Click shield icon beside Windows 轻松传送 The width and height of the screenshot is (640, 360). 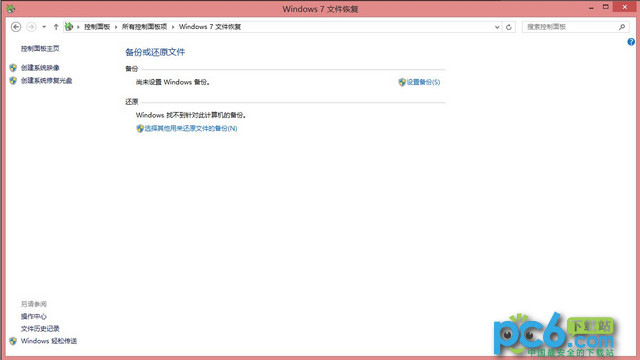[13, 341]
